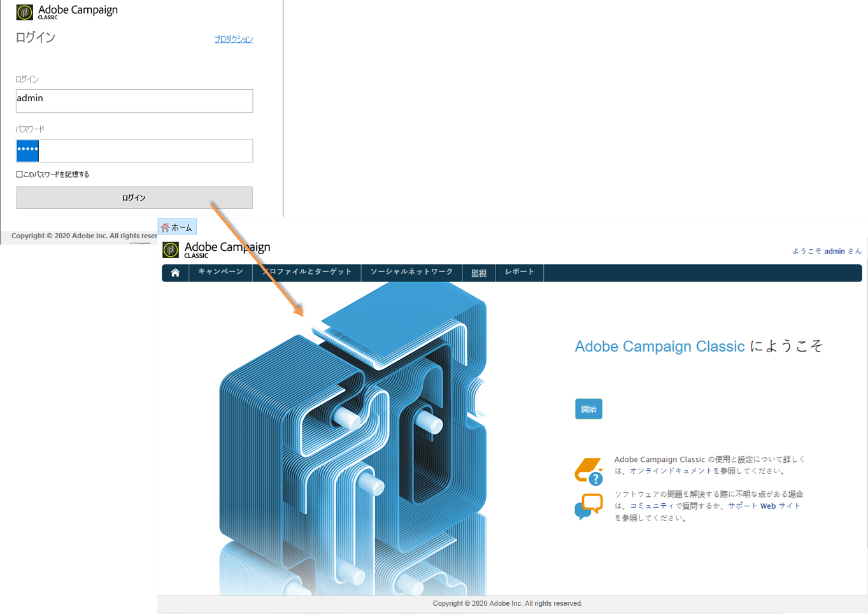
Task: Click the ログイン page heading
Action: pyautogui.click(x=36, y=38)
